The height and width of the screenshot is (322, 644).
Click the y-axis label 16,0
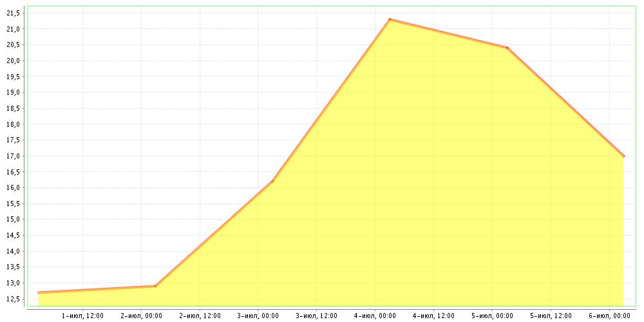click(14, 187)
